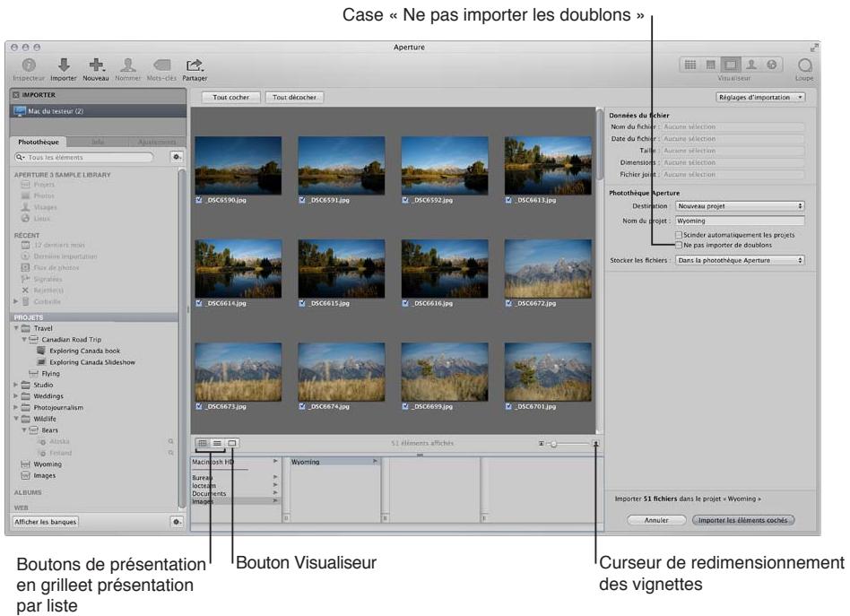Click the Annuler button
This screenshot has width=850, height=616.
(x=656, y=520)
